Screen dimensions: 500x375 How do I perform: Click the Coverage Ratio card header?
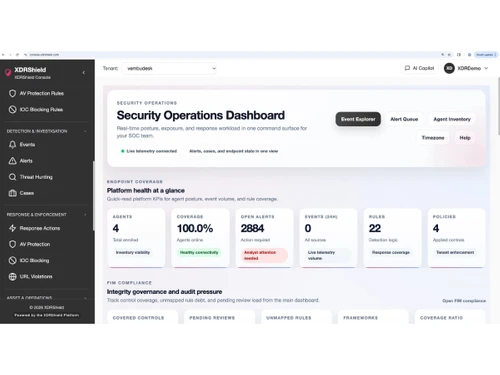[441, 318]
